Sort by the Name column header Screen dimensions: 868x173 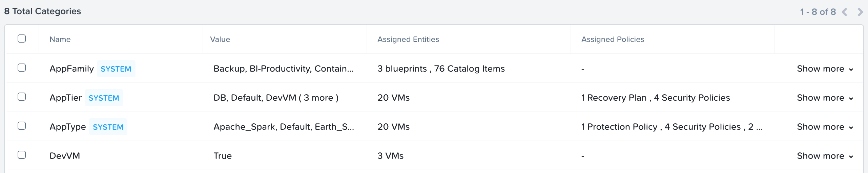(60, 39)
